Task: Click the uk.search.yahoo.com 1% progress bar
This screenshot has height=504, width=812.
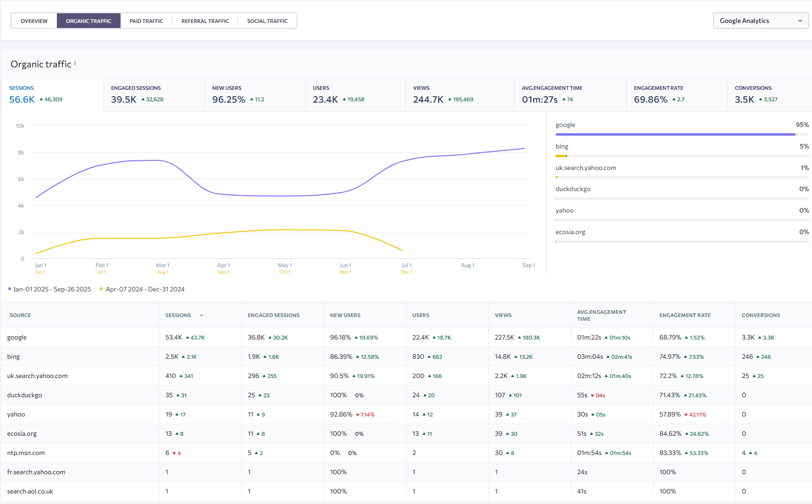Action: click(682, 177)
